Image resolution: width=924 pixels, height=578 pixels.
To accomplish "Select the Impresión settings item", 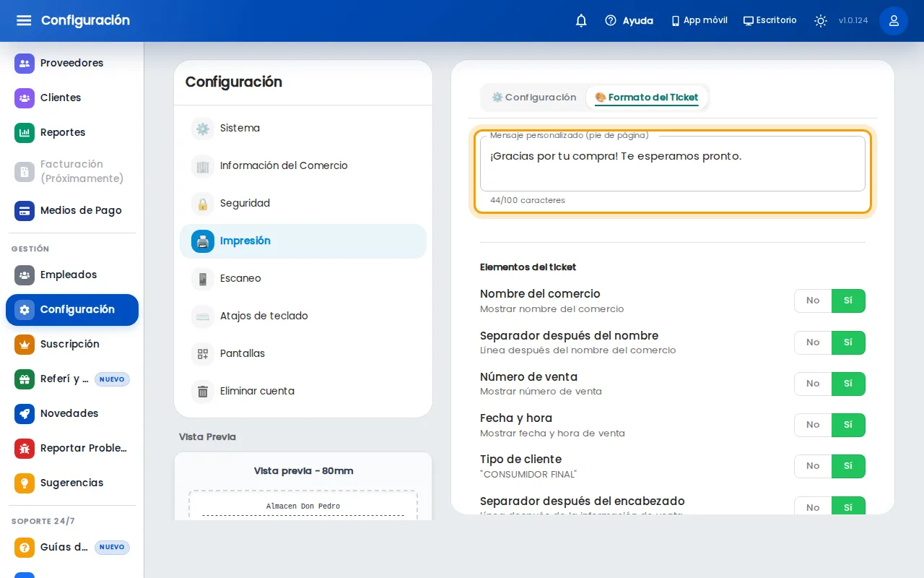I will pos(303,241).
